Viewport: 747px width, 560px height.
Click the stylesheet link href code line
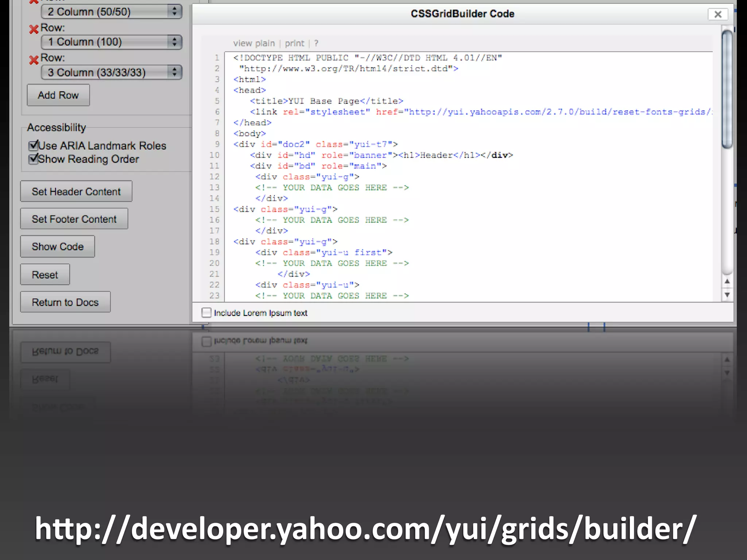click(481, 112)
